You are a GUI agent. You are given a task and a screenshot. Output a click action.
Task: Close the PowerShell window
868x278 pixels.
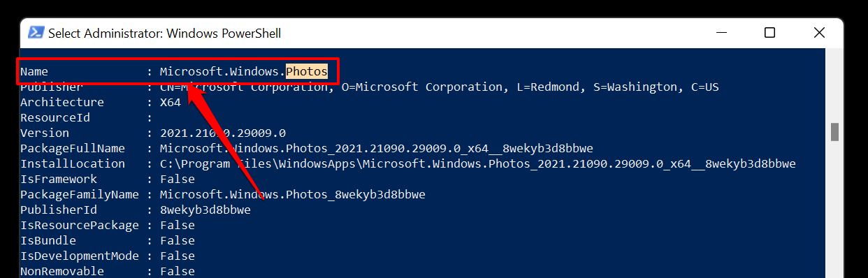point(819,33)
